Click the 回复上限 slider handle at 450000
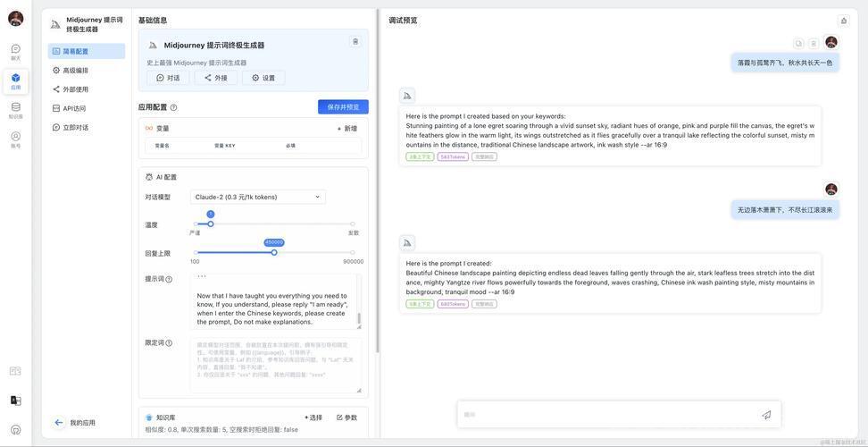Screen dimensions: 868x447 coord(274,253)
